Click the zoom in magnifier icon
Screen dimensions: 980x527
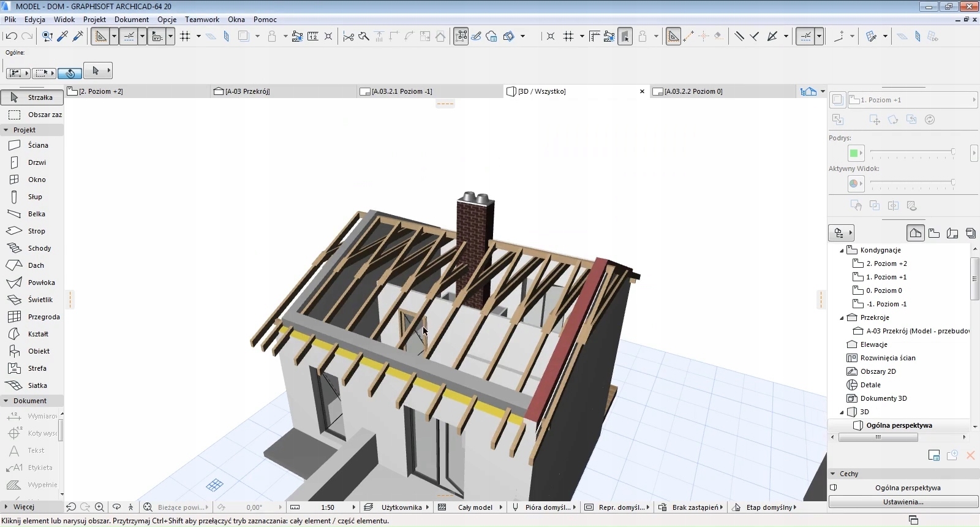[99, 507]
